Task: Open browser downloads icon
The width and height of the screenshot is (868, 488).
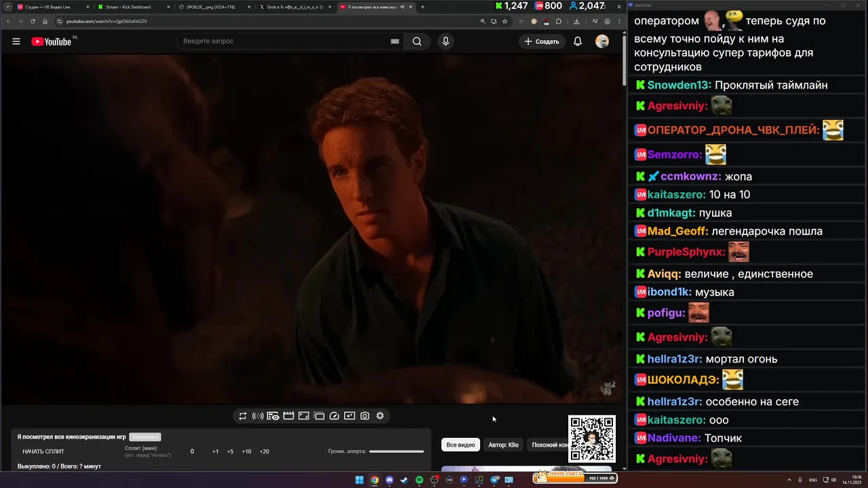Action: point(576,21)
